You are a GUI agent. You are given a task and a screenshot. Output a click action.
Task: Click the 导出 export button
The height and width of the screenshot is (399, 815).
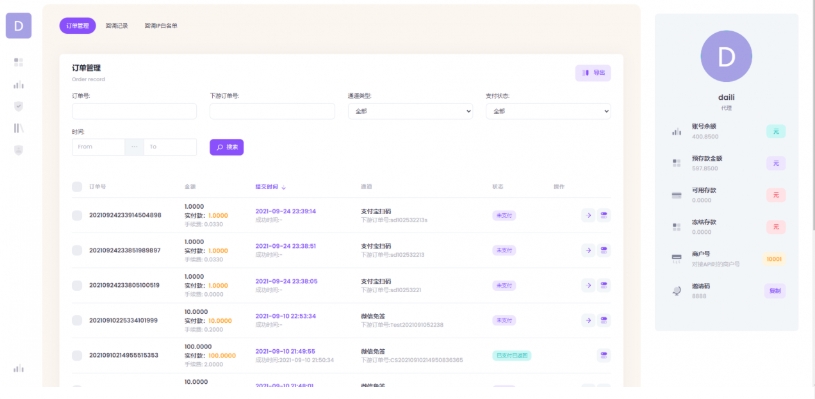(593, 73)
